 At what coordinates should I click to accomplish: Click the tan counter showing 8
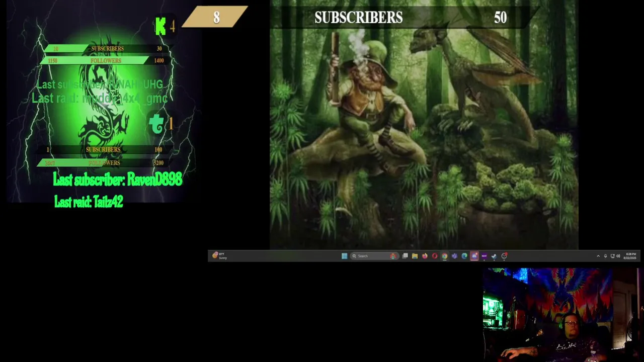pyautogui.click(x=215, y=18)
